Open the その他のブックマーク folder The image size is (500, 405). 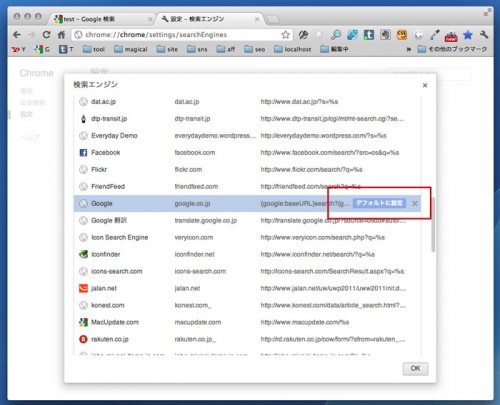point(453,49)
